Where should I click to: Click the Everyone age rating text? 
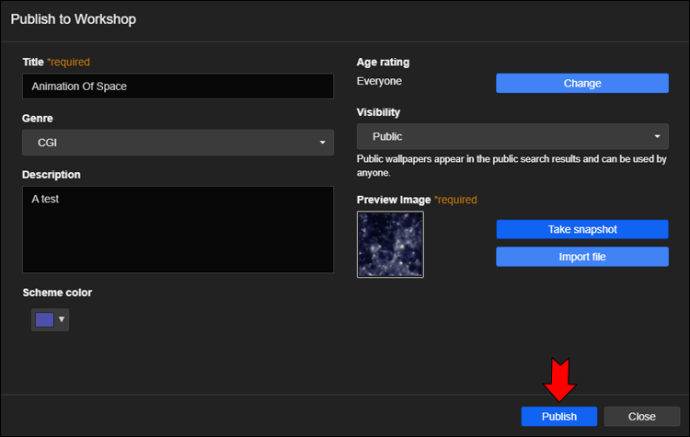click(379, 81)
